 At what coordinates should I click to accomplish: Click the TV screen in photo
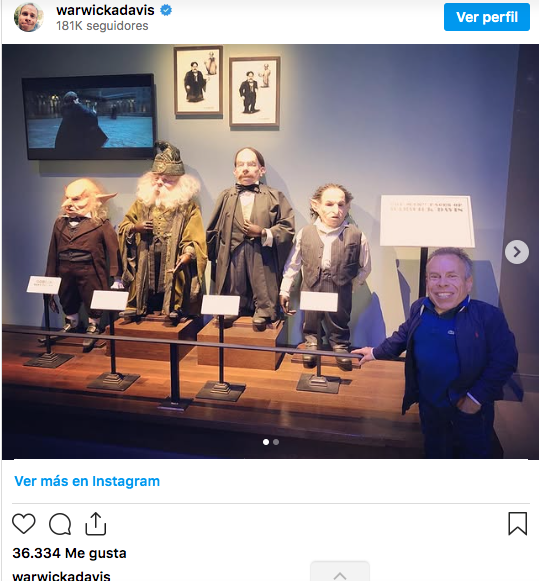pyautogui.click(x=88, y=117)
